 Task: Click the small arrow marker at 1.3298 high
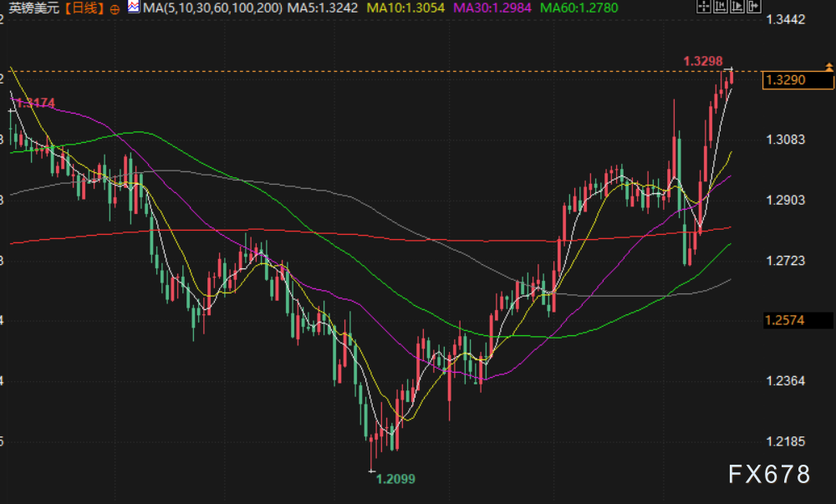click(728, 68)
